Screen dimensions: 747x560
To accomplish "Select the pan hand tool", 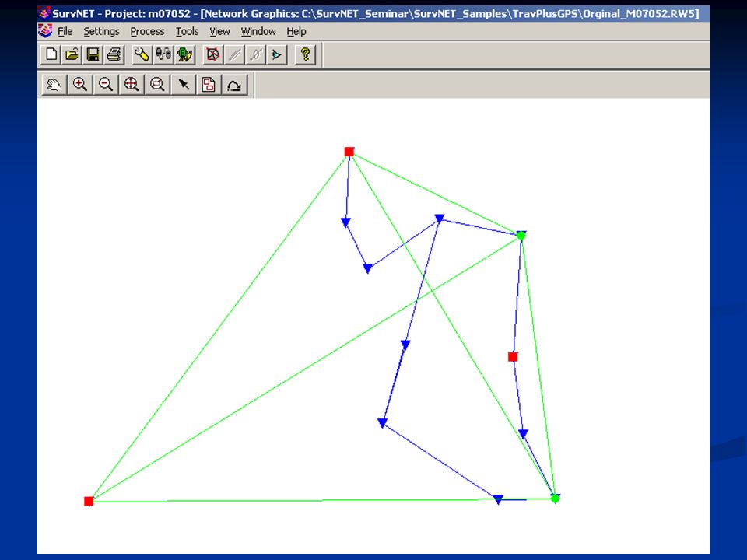I will pyautogui.click(x=54, y=85).
